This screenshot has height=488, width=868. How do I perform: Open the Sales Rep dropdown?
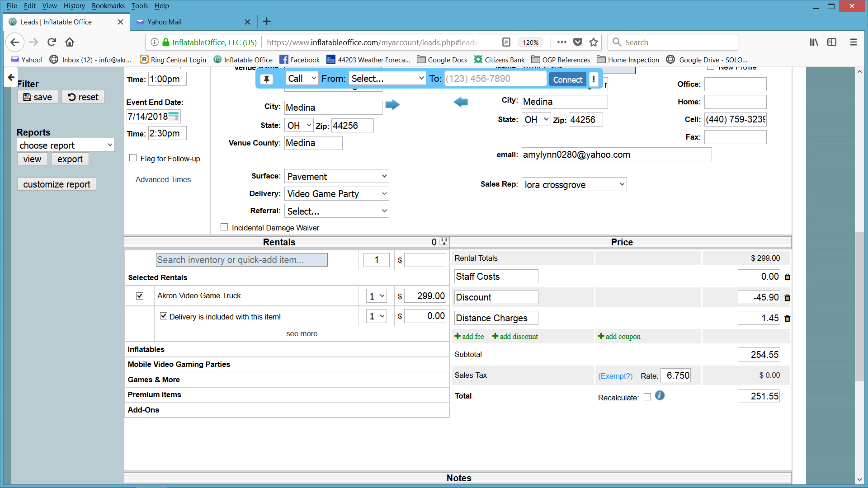pos(574,184)
